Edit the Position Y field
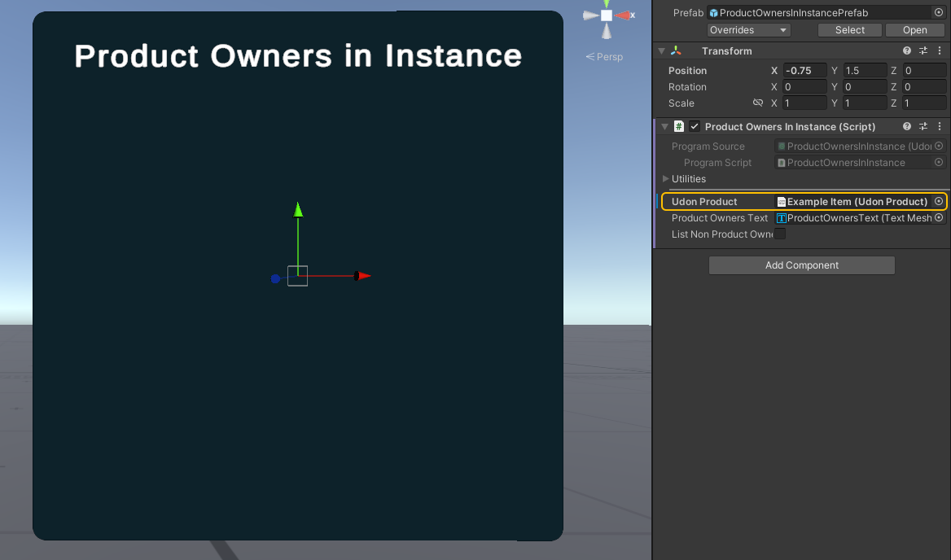Screen dimensions: 951x560 (x=864, y=70)
